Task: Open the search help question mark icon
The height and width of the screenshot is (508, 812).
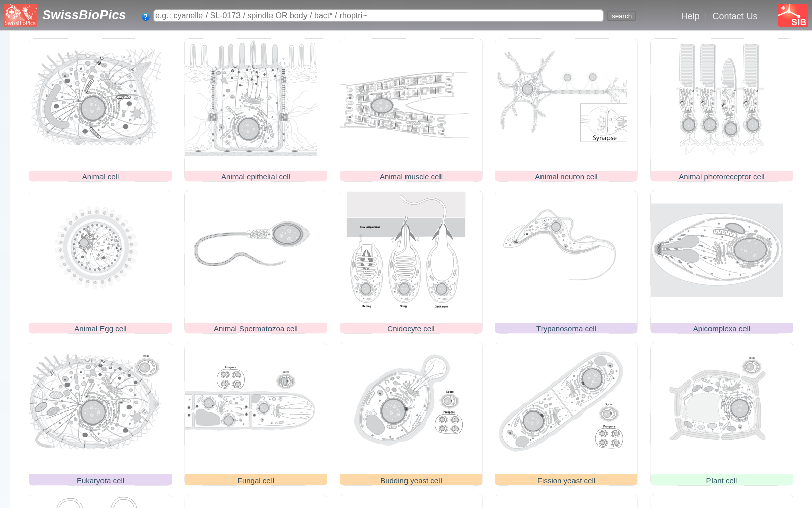Action: [146, 17]
